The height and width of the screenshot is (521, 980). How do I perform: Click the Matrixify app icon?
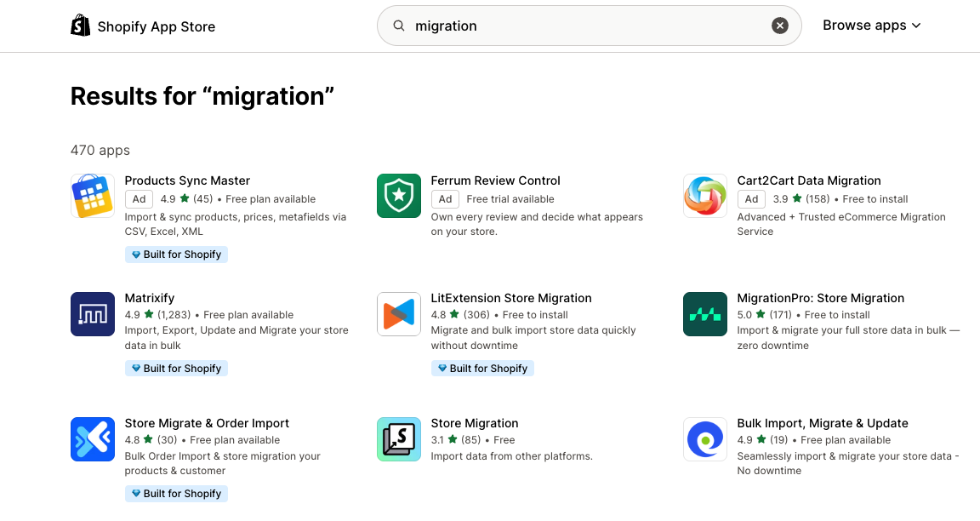[93, 314]
